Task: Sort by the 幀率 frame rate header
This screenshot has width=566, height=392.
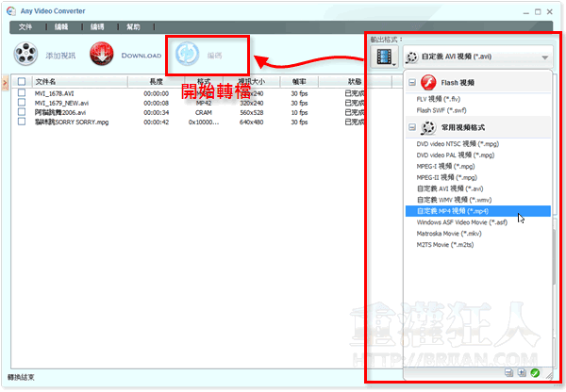Action: tap(299, 82)
